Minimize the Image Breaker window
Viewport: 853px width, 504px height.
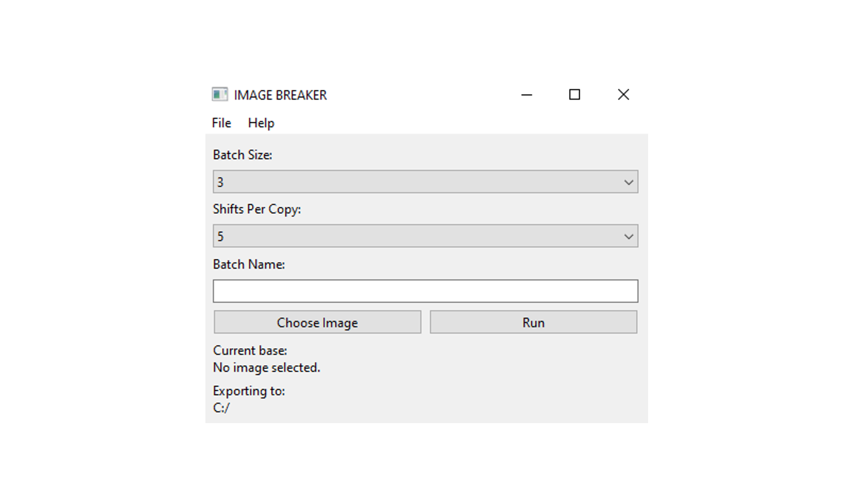point(527,95)
